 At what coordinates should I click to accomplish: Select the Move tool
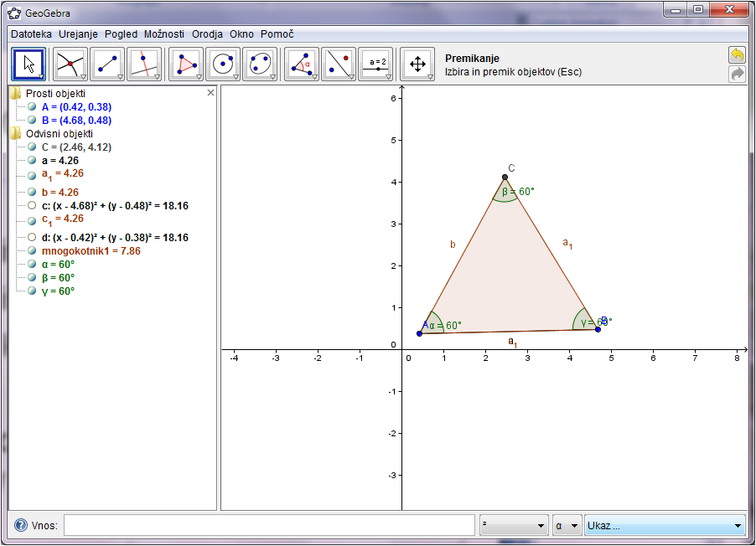[26, 64]
